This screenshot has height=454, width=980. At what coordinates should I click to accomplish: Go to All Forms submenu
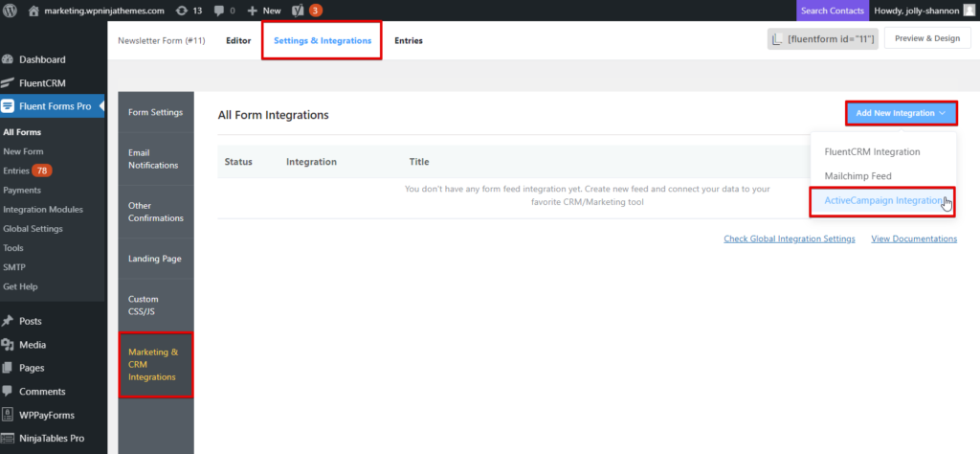click(x=22, y=132)
